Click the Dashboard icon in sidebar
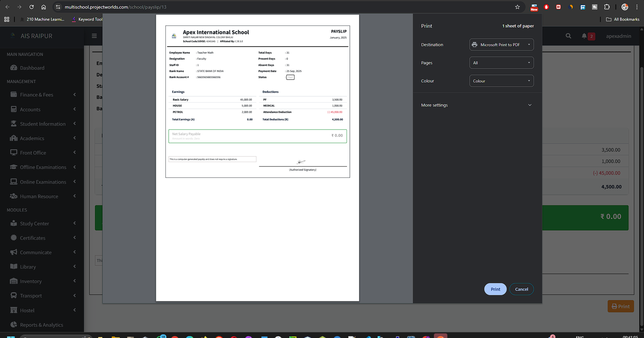 pos(14,68)
